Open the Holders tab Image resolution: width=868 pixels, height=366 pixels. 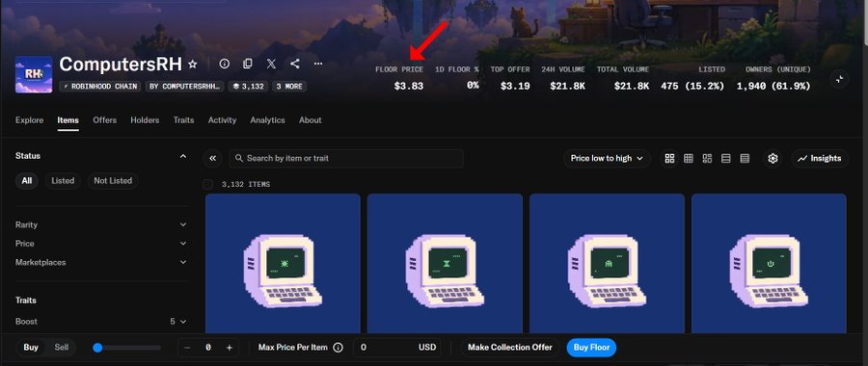click(x=145, y=120)
